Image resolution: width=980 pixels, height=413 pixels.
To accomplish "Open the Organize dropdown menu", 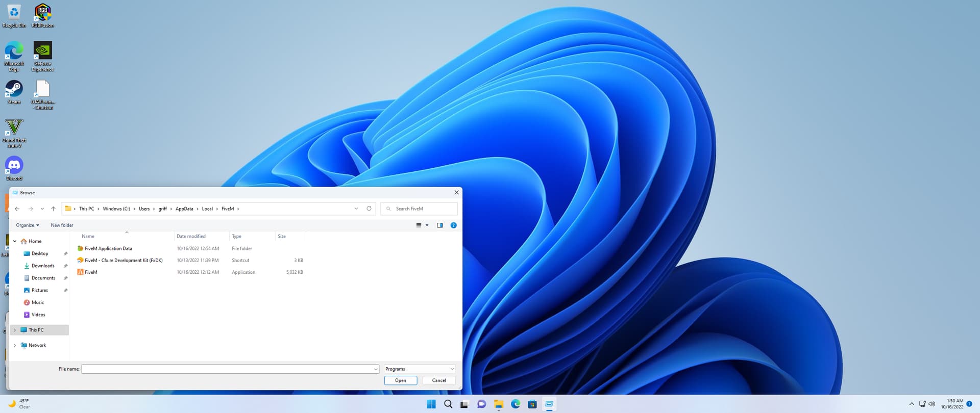I will pos(27,225).
